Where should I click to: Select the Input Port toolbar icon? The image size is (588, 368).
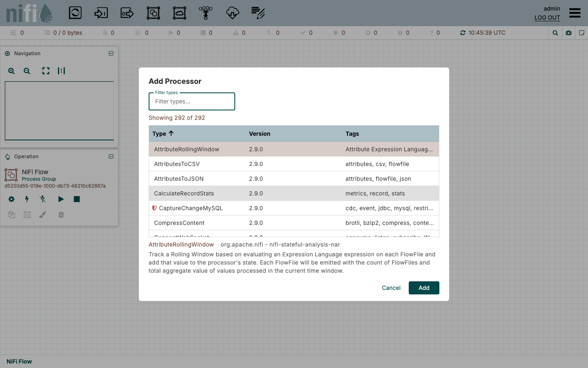(101, 13)
